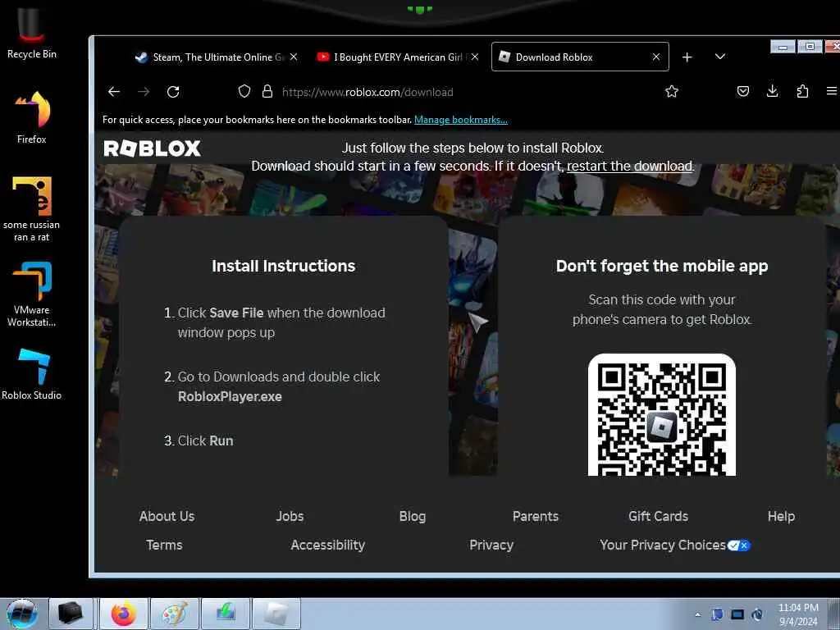Viewport: 840px width, 630px height.
Task: Launch Firefox from the desktop icon
Action: click(32, 117)
